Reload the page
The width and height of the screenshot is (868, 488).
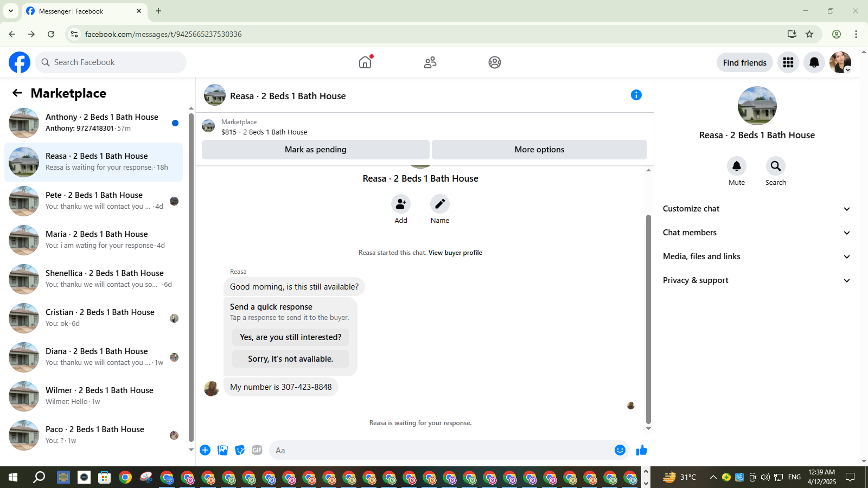click(x=51, y=34)
